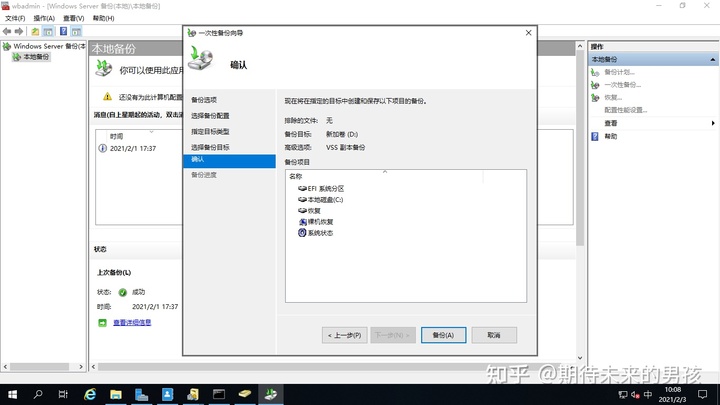Click the 中 input method indicator
The height and width of the screenshot is (405, 720).
tap(648, 394)
